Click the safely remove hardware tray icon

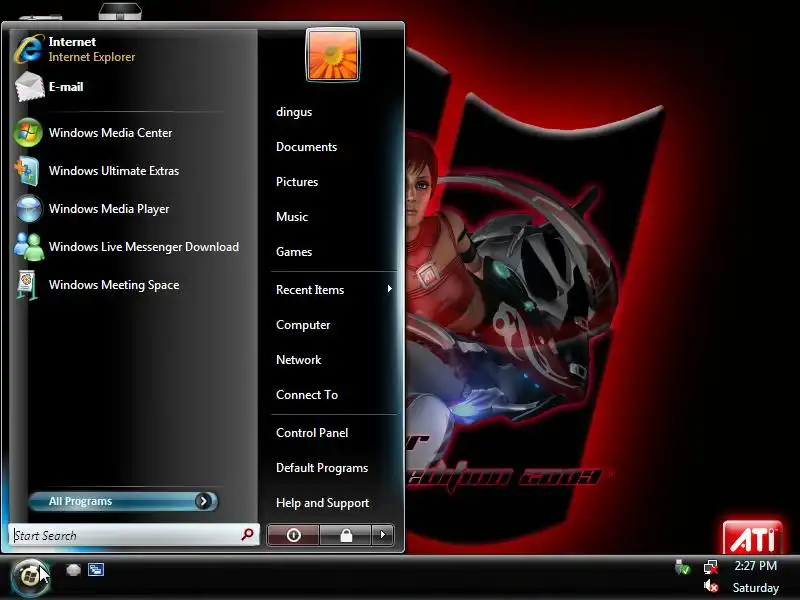coord(682,567)
